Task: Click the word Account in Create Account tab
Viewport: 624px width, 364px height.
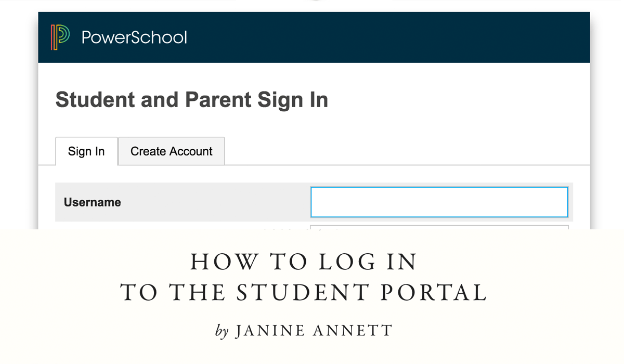Action: [192, 151]
